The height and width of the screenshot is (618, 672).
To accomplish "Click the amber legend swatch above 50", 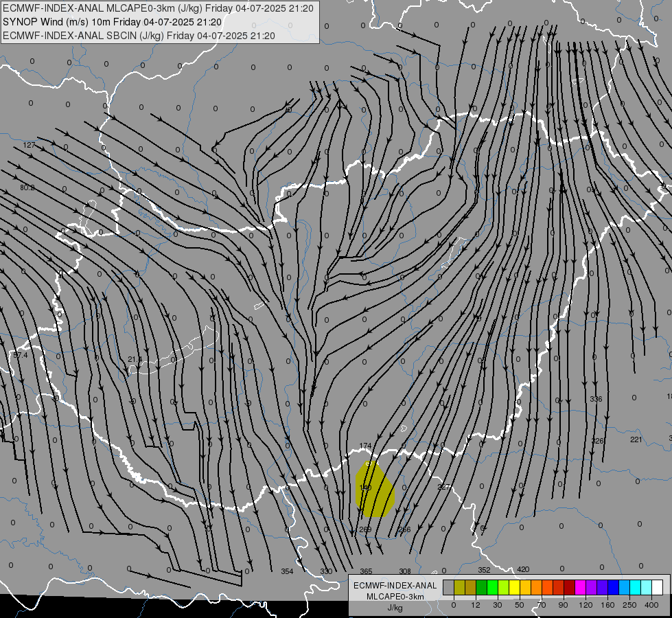I will tap(525, 588).
